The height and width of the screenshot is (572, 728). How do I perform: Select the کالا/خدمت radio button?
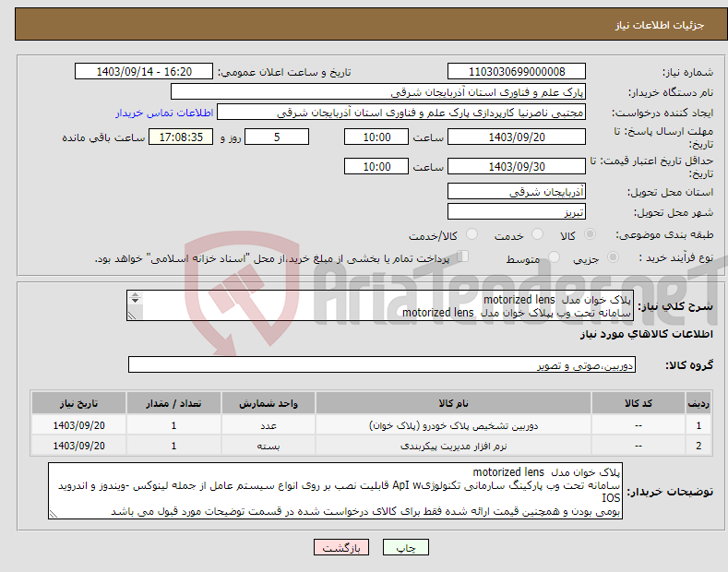(471, 234)
